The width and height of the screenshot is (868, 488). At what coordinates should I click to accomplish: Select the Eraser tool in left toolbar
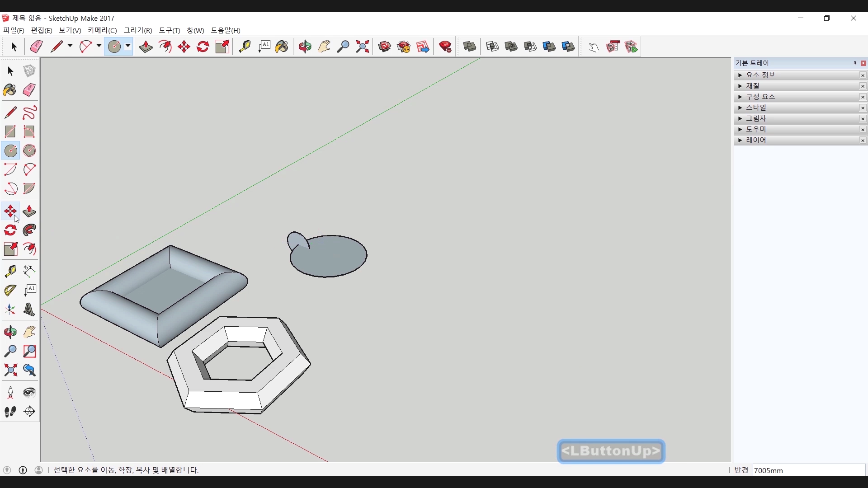coord(29,90)
